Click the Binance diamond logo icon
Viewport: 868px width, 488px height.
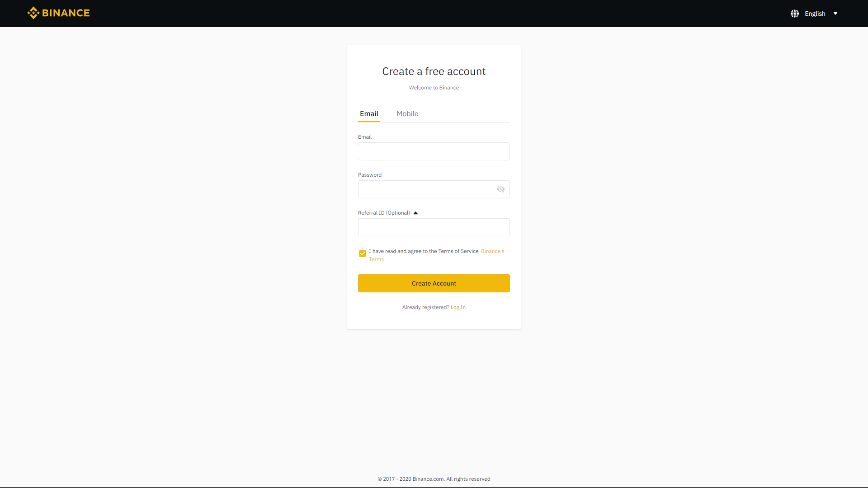(x=33, y=13)
